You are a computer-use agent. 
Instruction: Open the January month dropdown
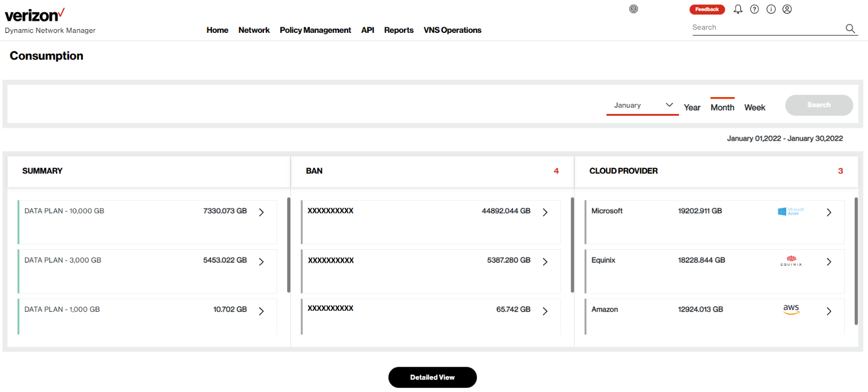642,105
